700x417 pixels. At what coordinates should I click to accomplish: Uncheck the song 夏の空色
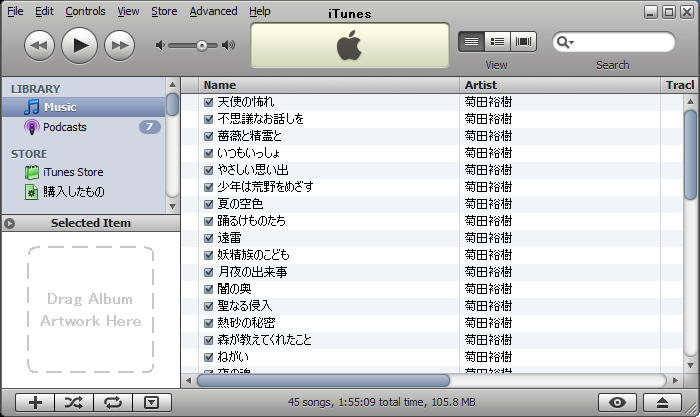point(208,204)
